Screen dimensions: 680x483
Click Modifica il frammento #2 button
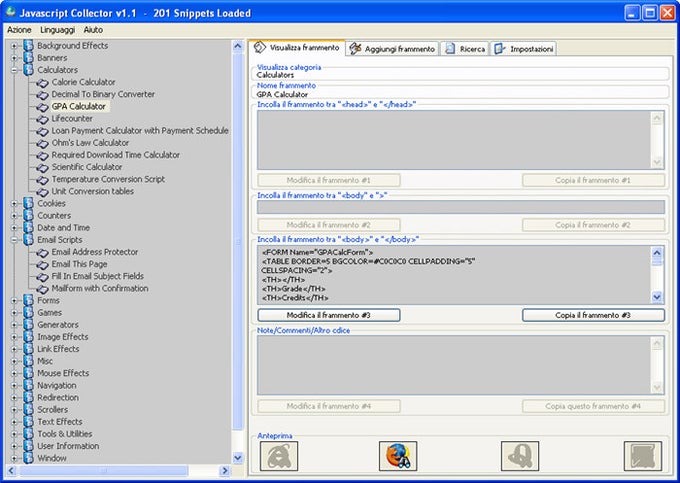coord(329,225)
